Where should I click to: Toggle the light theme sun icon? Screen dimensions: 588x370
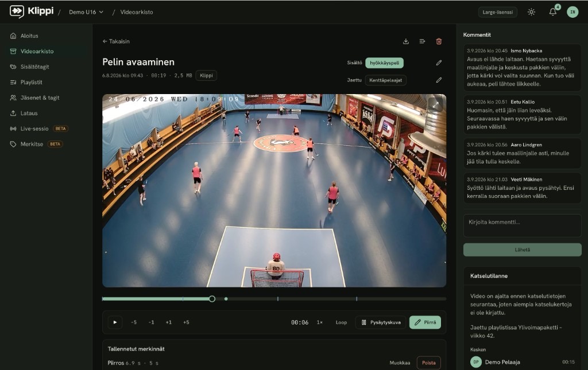(x=531, y=12)
